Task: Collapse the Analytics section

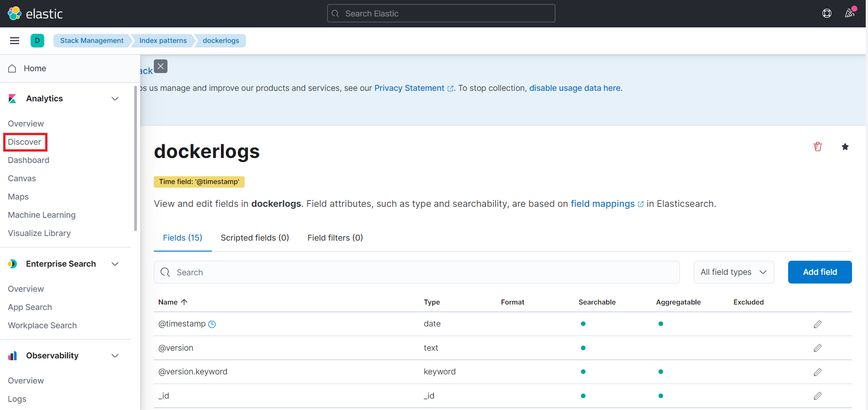Action: tap(115, 99)
